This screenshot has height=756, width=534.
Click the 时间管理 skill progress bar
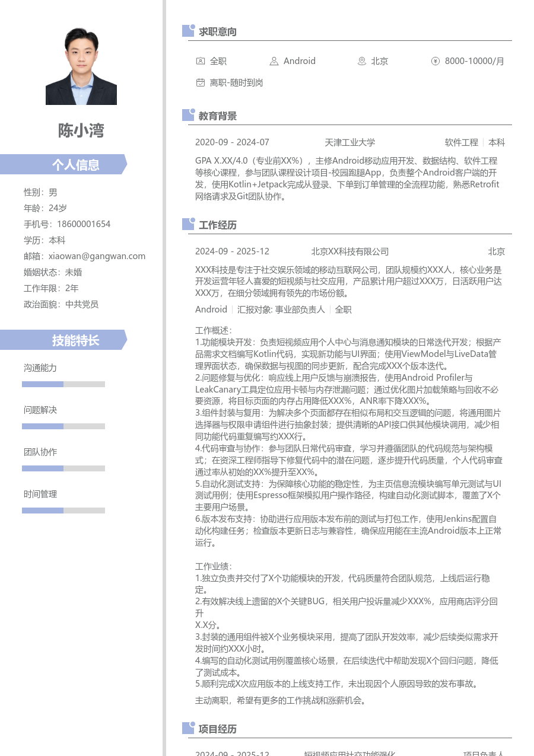click(63, 510)
